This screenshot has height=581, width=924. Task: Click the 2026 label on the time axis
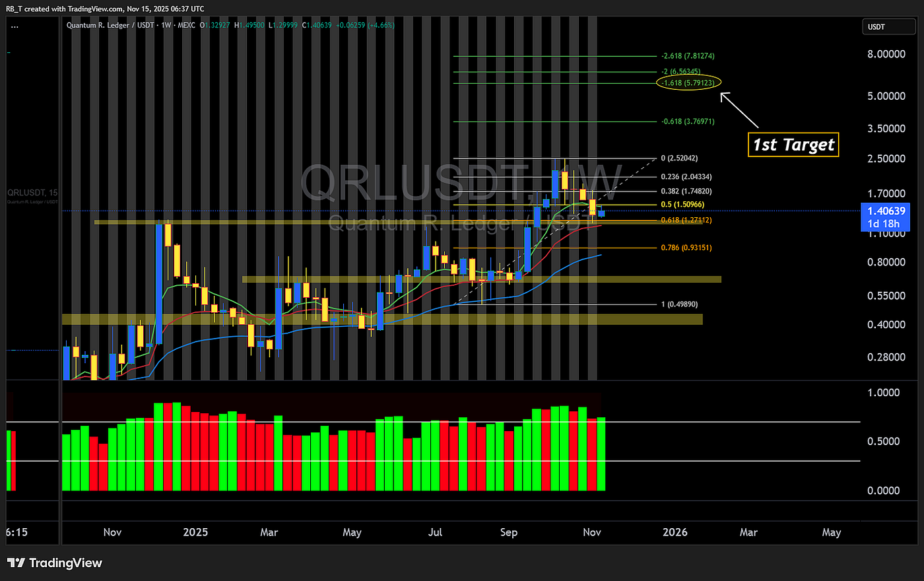click(675, 532)
